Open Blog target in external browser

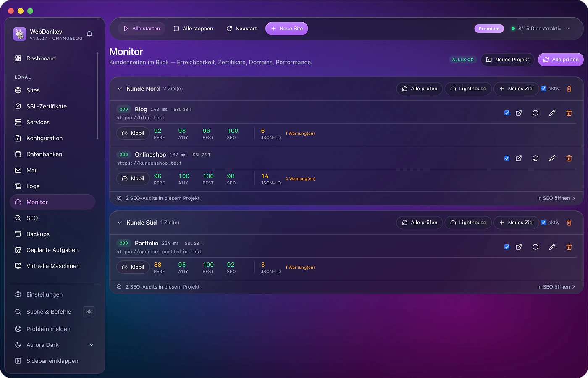[x=519, y=113]
